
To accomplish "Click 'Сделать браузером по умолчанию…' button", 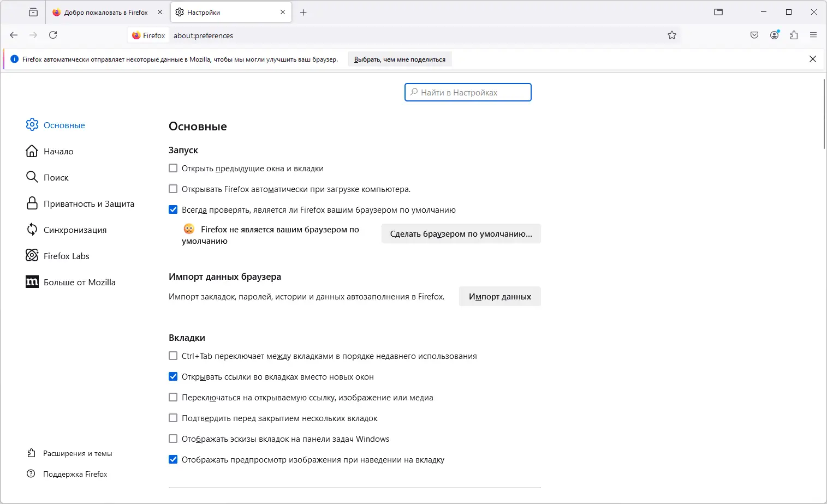I will pyautogui.click(x=461, y=233).
